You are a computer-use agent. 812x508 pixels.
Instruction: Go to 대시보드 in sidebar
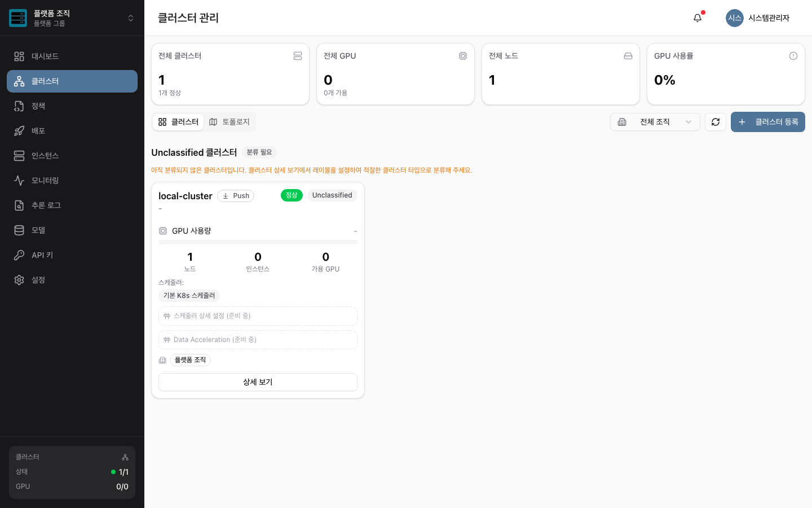[72, 56]
